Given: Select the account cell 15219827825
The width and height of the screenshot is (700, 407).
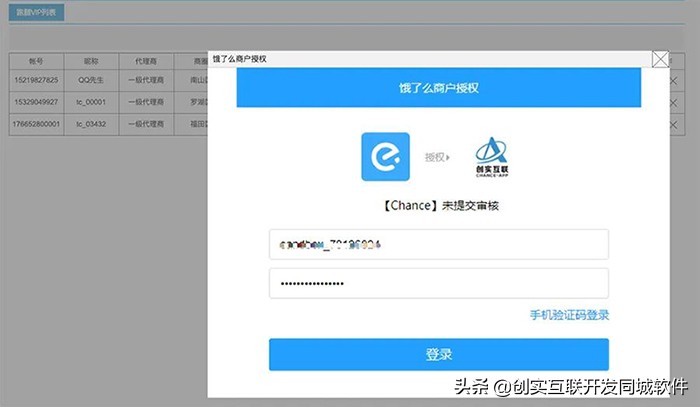Looking at the screenshot, I should tap(36, 80).
